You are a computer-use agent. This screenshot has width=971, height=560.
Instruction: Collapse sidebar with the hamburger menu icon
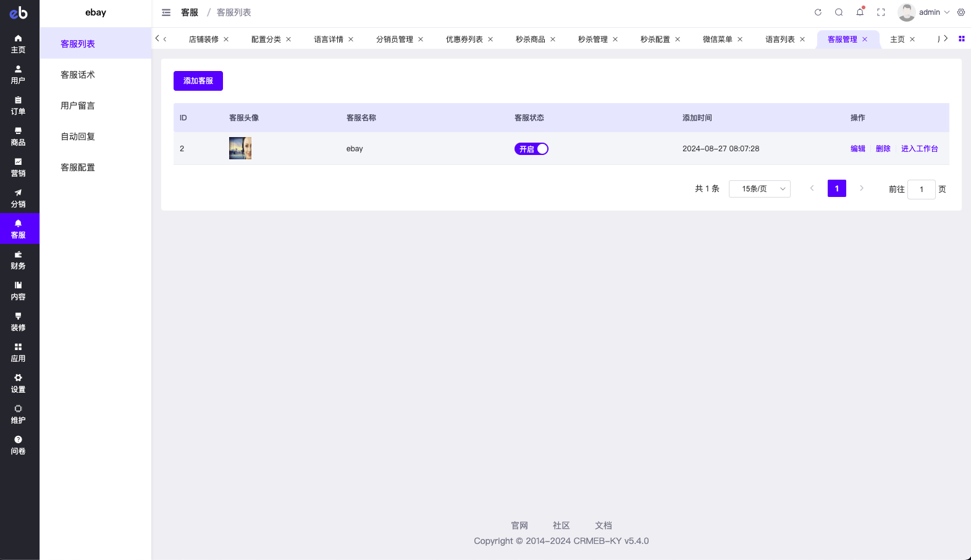[166, 12]
